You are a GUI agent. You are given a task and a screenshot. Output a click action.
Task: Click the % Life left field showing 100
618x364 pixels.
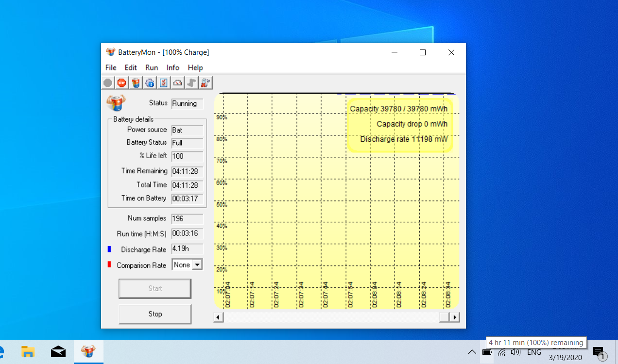click(187, 156)
